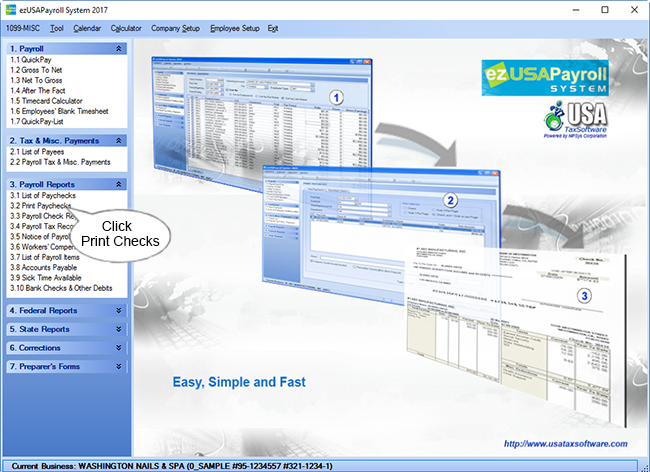
Task: Click the numbered circle 1 badge
Action: [x=337, y=98]
